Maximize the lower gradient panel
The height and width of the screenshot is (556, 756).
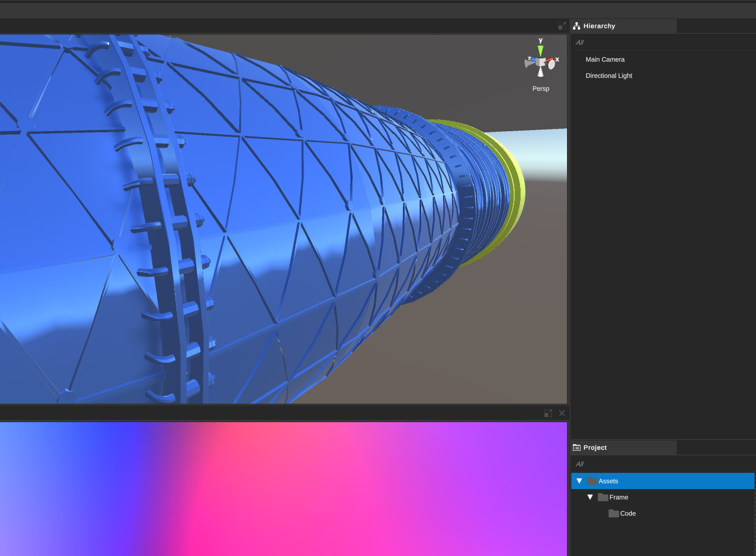click(548, 413)
